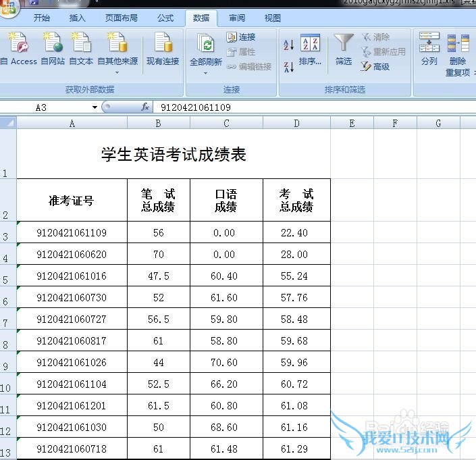The width and height of the screenshot is (476, 460).
Task: Click the sort ascending A-Z icon
Action: click(288, 45)
